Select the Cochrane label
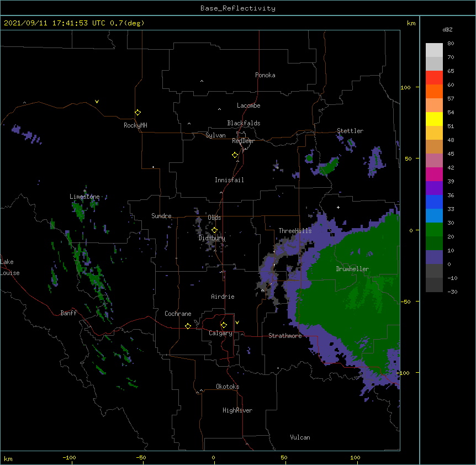This screenshot has height=465, width=476. (x=178, y=314)
